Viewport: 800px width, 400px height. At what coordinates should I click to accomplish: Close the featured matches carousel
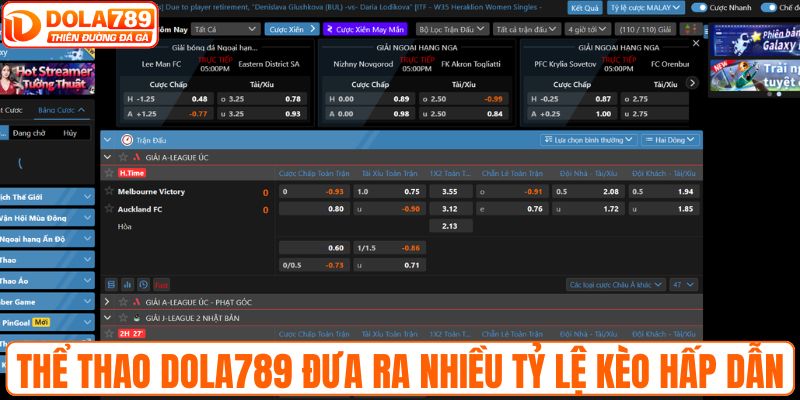coord(696,43)
